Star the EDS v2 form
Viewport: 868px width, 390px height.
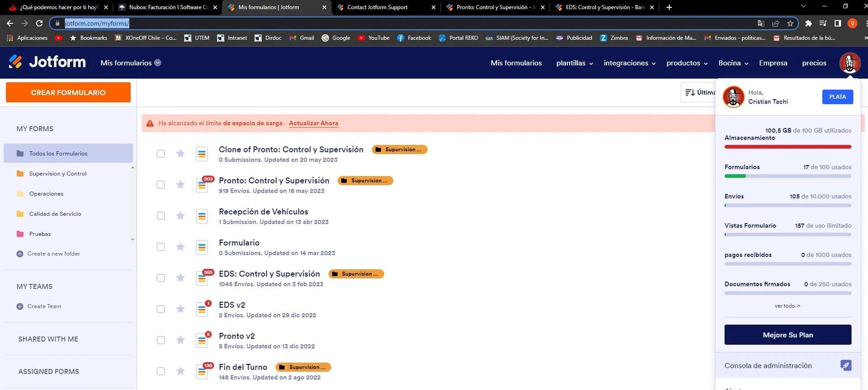point(180,309)
